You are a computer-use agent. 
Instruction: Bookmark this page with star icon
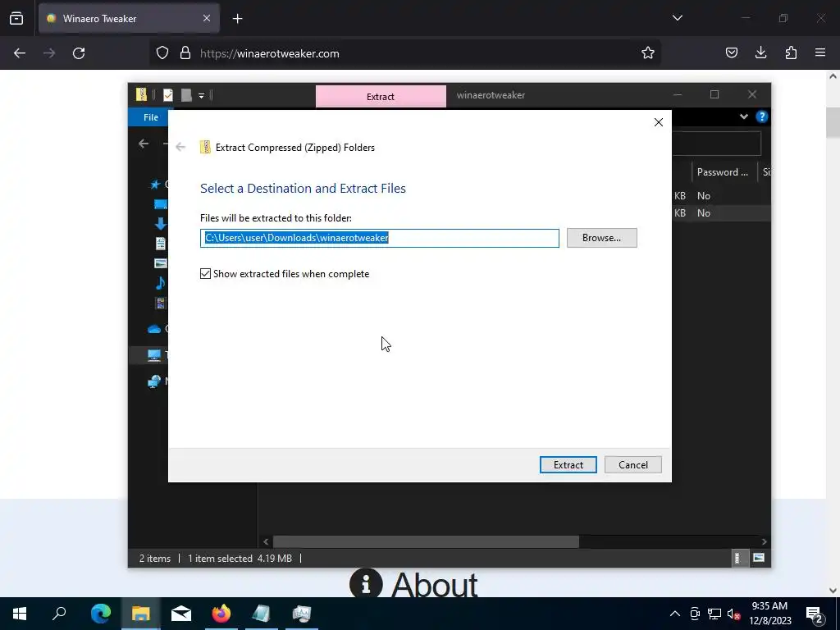648,52
